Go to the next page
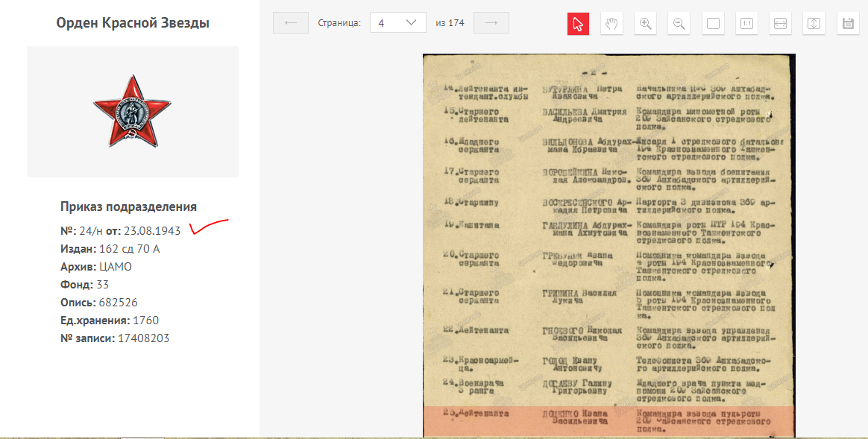This screenshot has width=868, height=439. 491,23
